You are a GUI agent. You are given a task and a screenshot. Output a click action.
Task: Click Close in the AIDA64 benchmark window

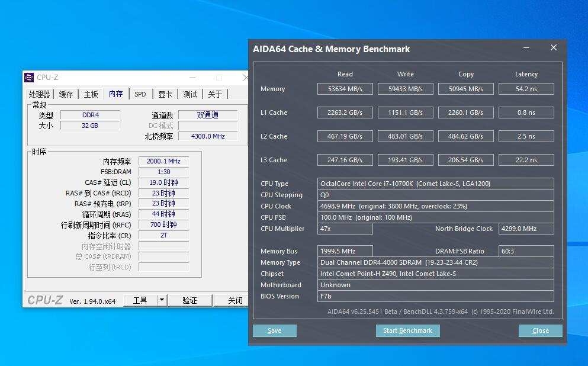540,330
